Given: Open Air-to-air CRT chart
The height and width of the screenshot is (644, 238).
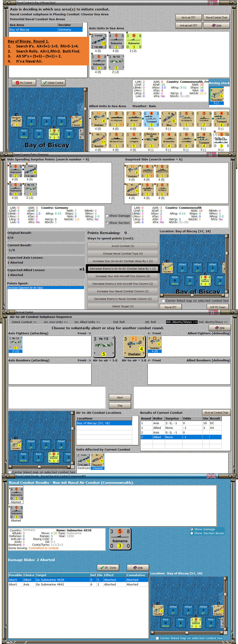Looking at the screenshot, I should (189, 18).
